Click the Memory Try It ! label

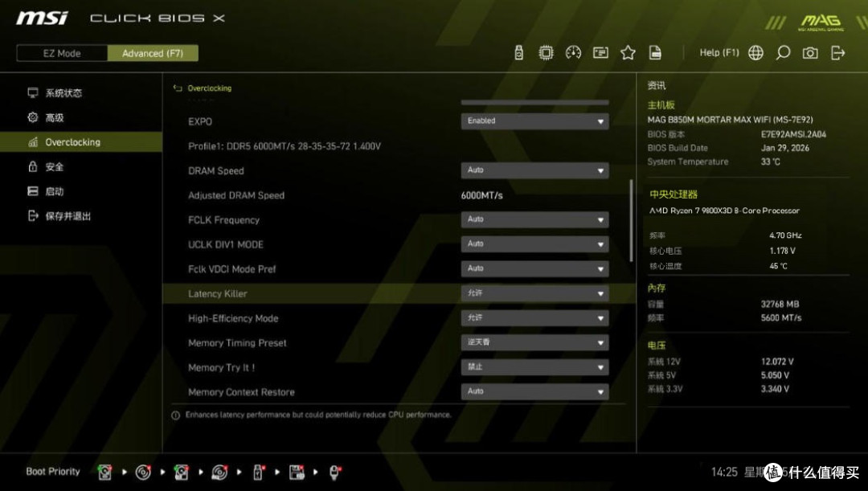[x=222, y=367]
